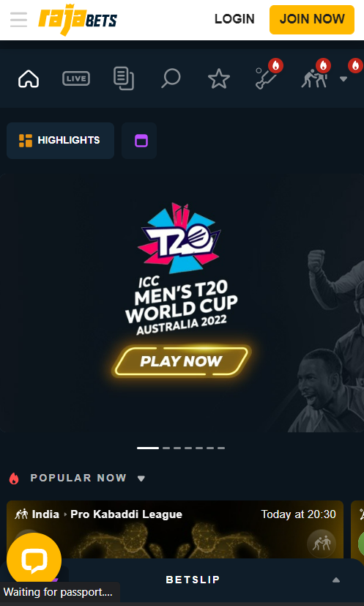
Task: Click the PLAY NOW banner button
Action: (181, 361)
